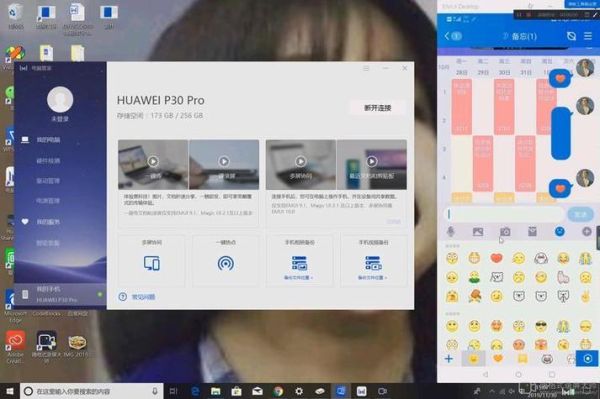Send the red heart emoji from emoji grid
600x399 pixels.
coord(496,258)
